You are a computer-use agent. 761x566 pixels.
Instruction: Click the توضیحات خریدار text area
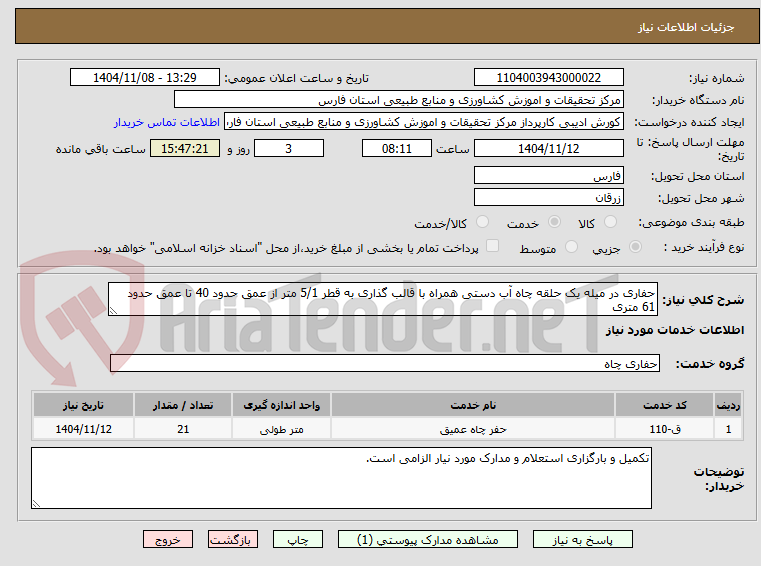click(341, 478)
